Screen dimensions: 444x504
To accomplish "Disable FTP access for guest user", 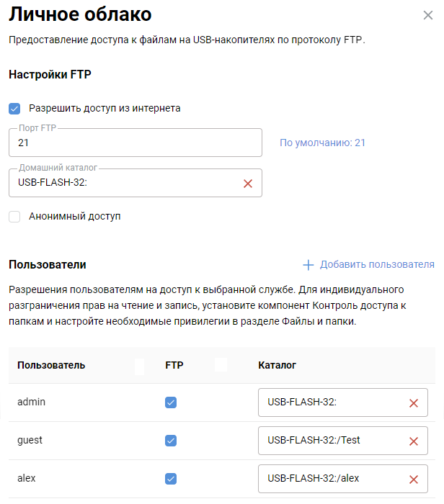I will click(171, 441).
